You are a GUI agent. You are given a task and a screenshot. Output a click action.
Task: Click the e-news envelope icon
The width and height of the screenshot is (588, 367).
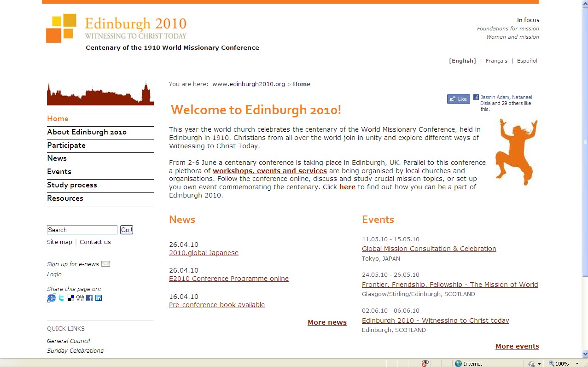point(105,264)
